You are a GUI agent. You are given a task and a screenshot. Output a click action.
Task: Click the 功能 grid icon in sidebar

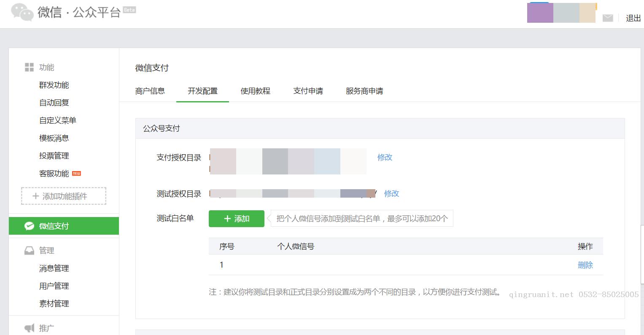coord(29,67)
